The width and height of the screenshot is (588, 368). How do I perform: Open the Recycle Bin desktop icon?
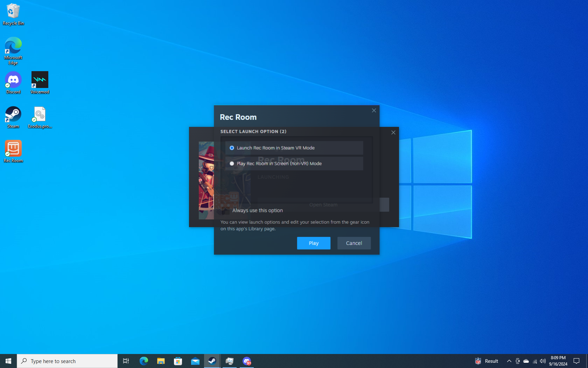13,14
